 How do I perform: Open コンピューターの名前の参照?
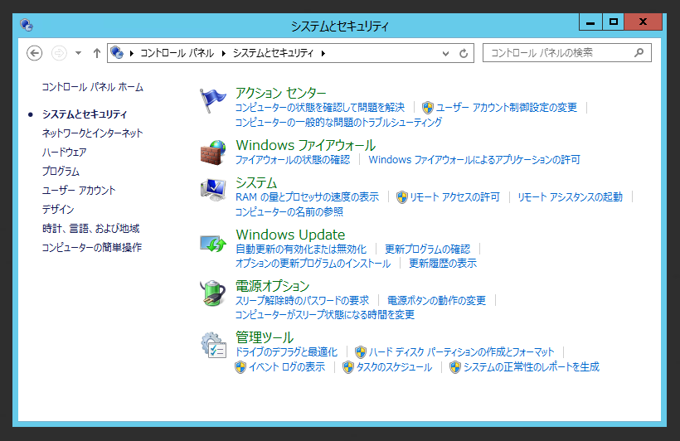[289, 212]
